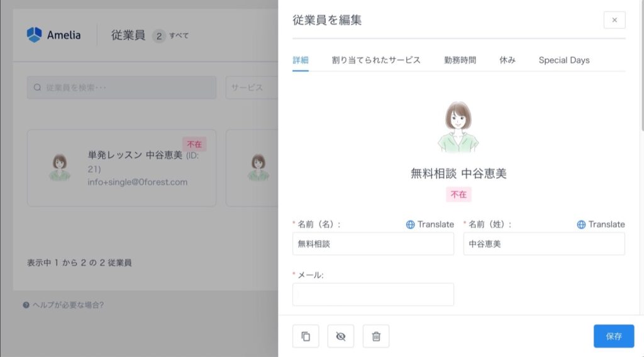The height and width of the screenshot is (357, 644).
Task: Toggle employee visibility with the eye-slash button
Action: coord(340,336)
